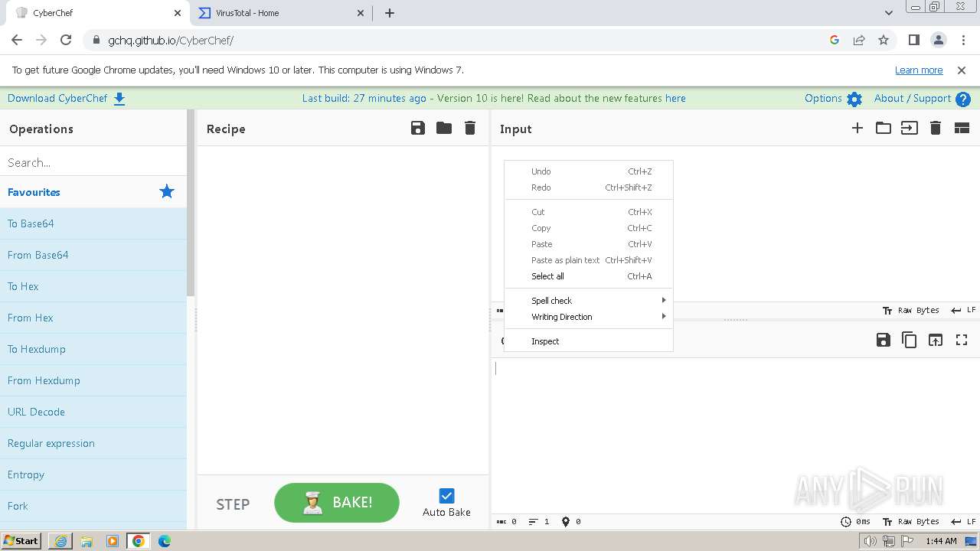Open Chrome profile avatar
The height and width of the screenshot is (551, 980).
(x=938, y=40)
